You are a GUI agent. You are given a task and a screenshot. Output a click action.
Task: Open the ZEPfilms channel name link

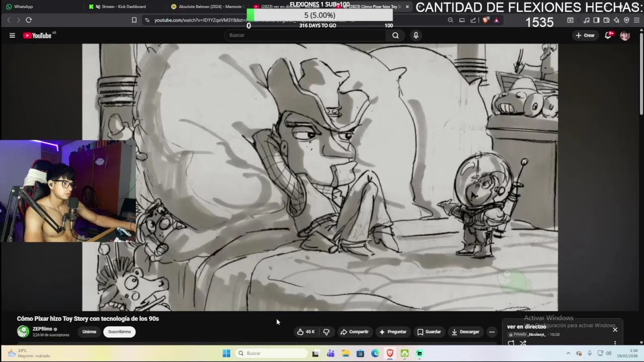click(42, 329)
